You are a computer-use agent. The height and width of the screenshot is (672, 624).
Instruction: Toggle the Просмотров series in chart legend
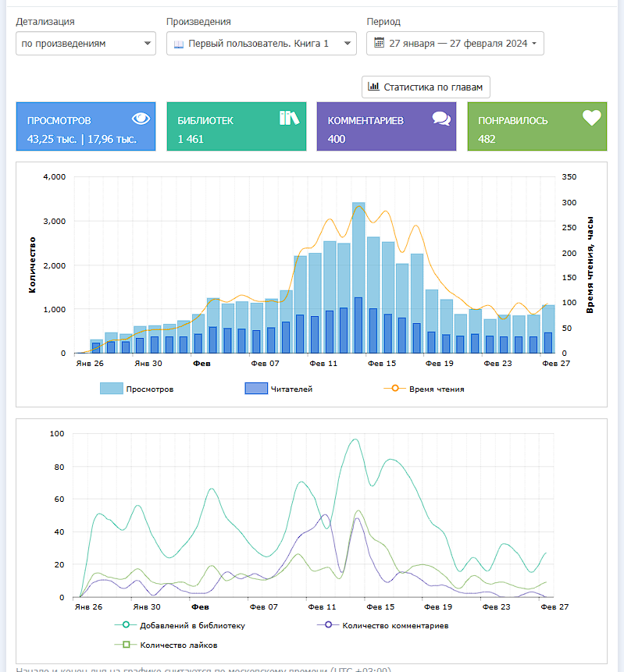click(137, 389)
